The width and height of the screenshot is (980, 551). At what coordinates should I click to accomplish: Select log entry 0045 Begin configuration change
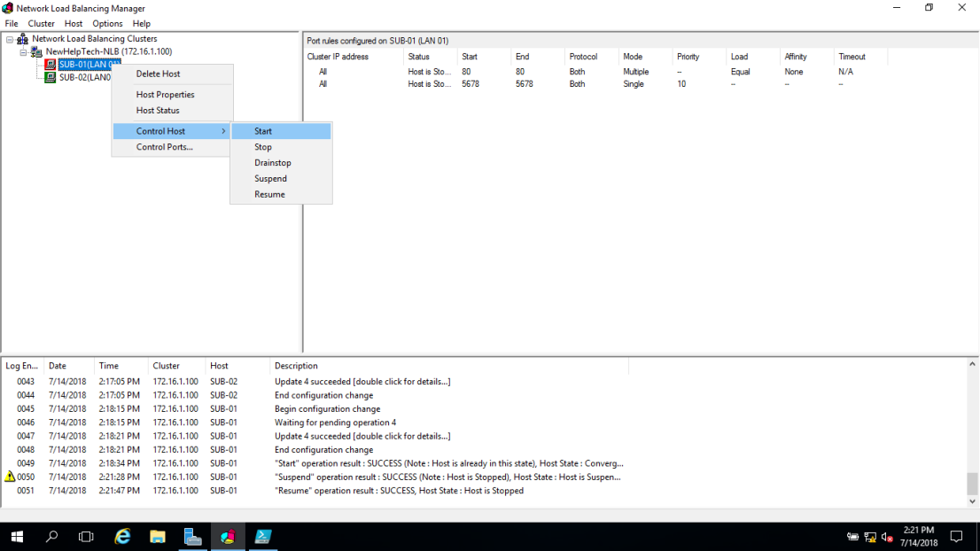(315, 409)
